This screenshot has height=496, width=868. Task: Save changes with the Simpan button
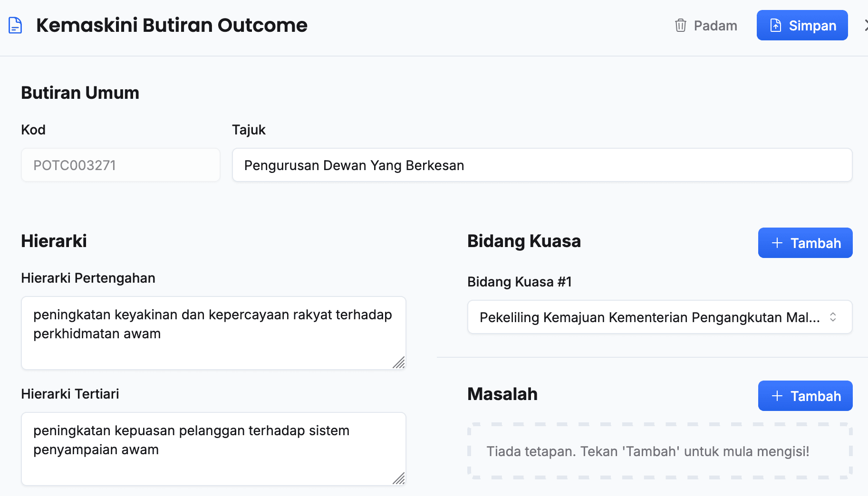tap(802, 25)
